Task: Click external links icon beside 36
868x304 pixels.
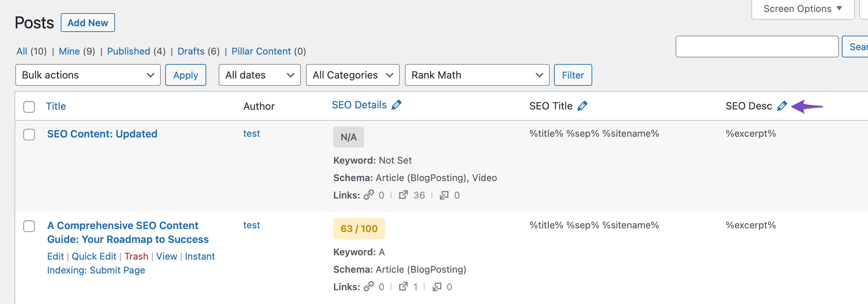Action: pyautogui.click(x=403, y=195)
